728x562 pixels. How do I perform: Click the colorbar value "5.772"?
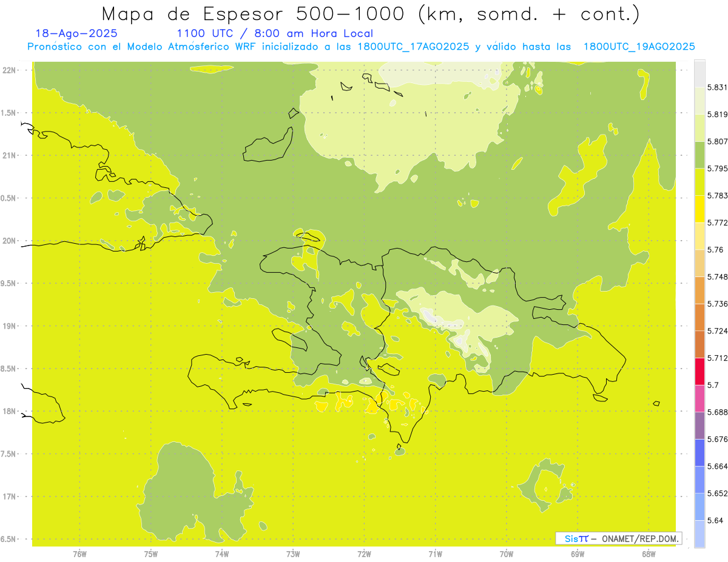pos(717,222)
